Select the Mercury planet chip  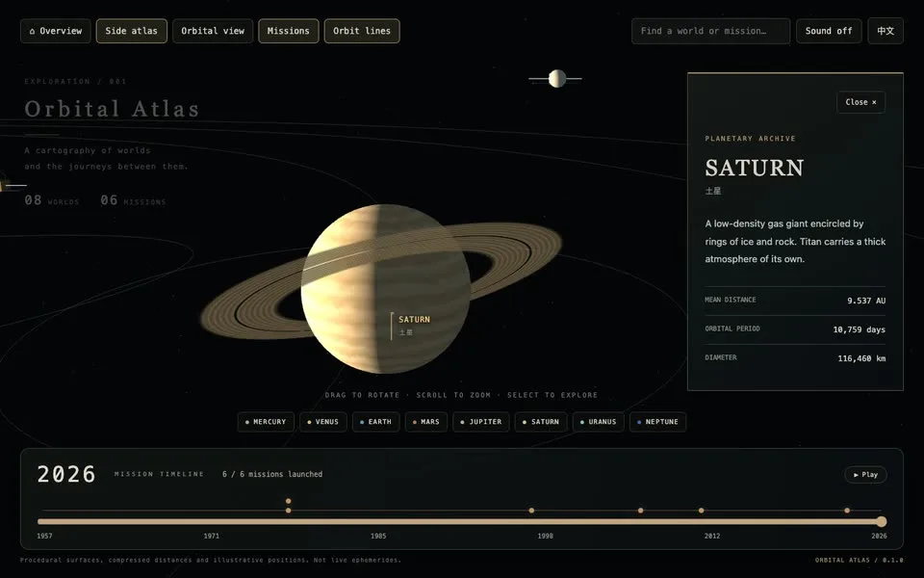tap(266, 422)
